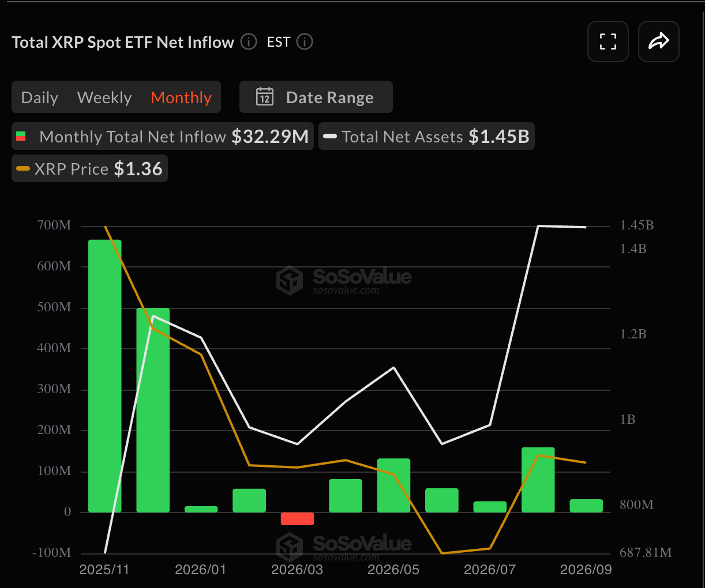Switch to the Weekly tab
The image size is (705, 588).
[104, 97]
